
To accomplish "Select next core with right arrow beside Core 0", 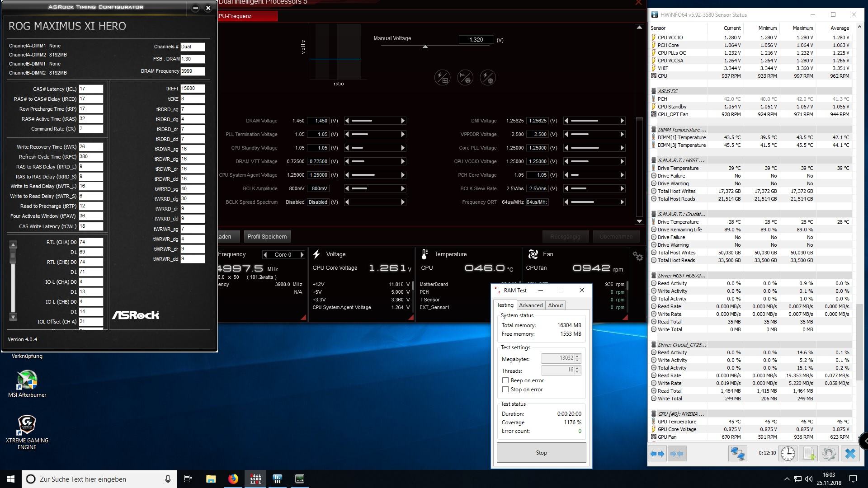I will 302,255.
